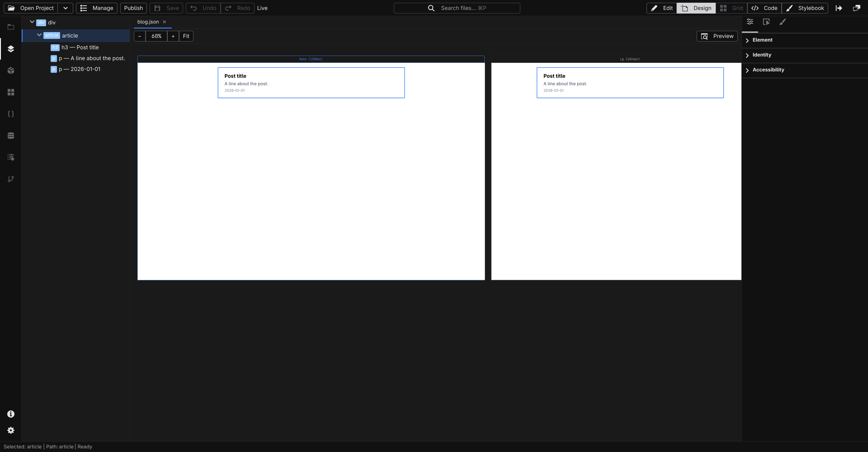The image size is (868, 452).
Task: Click the Fit zoom button
Action: [x=186, y=36]
